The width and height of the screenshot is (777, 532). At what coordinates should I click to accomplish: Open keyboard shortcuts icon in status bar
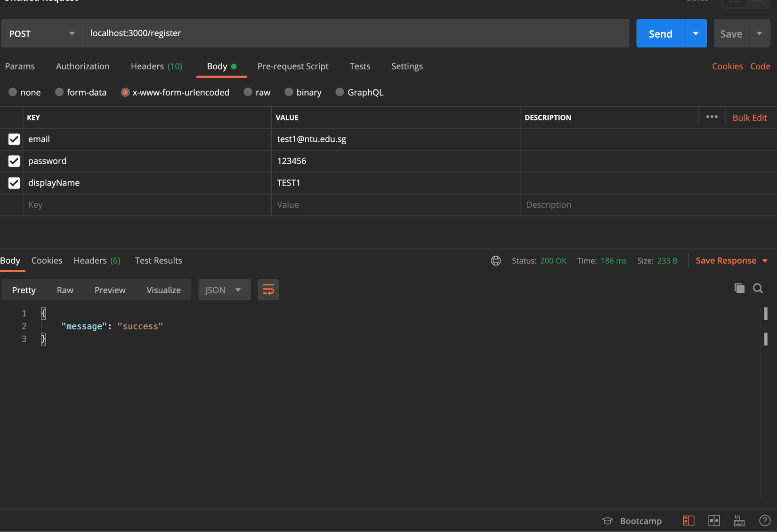coord(739,521)
